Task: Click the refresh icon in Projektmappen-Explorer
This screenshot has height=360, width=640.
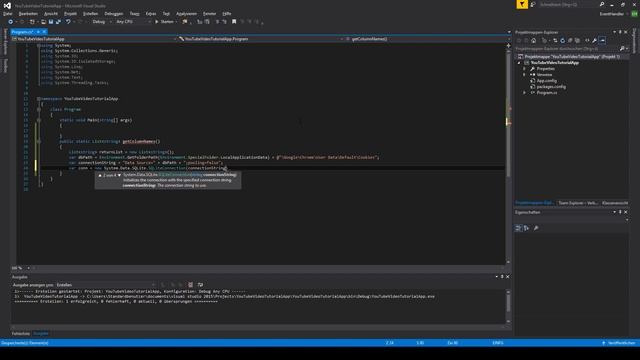Action: click(x=562, y=40)
